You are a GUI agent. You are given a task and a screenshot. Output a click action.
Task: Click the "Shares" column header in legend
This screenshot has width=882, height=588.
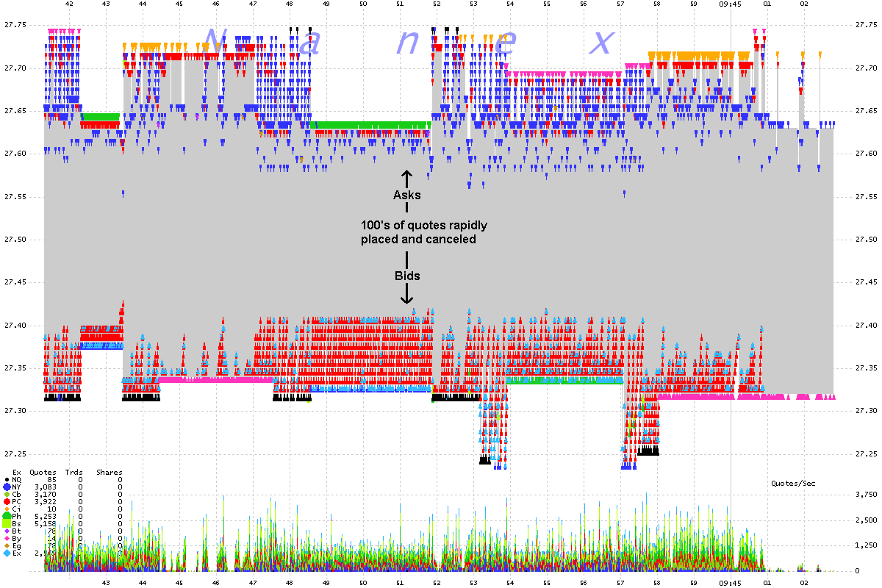110,472
